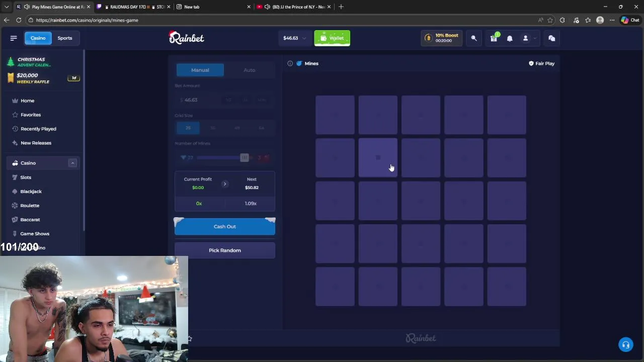Click the info icon beside Mines

[290, 63]
